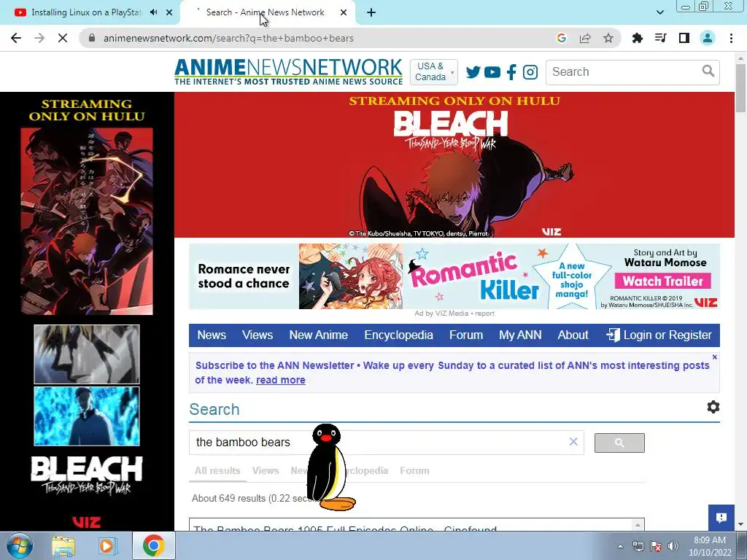Viewport: 747px width, 560px height.
Task: Open the Encyclopedia menu
Action: click(x=399, y=335)
